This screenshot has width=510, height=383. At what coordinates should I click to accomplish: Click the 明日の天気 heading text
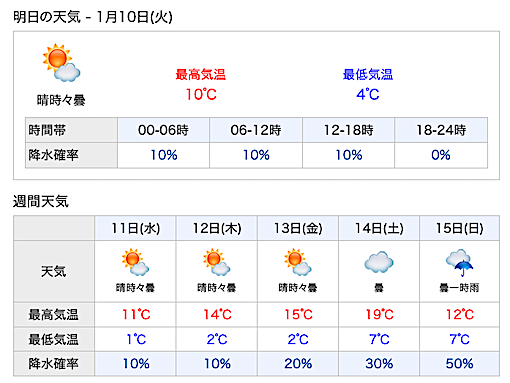[47, 17]
